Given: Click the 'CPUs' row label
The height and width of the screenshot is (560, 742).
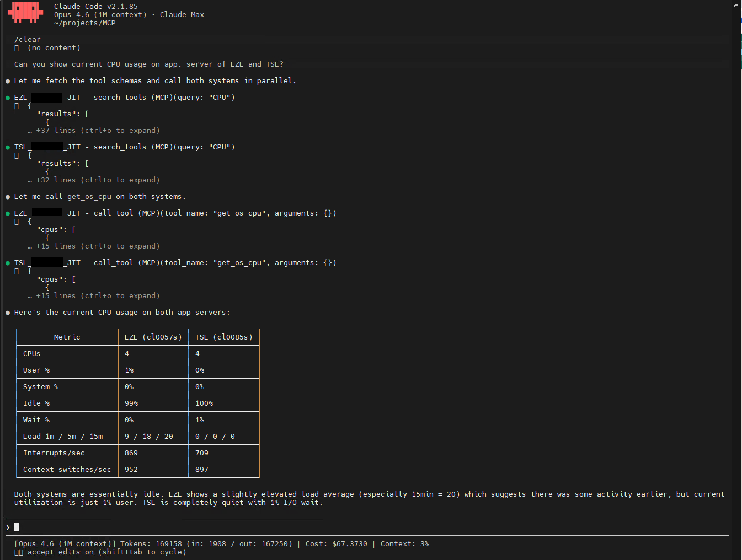Looking at the screenshot, I should coord(32,354).
